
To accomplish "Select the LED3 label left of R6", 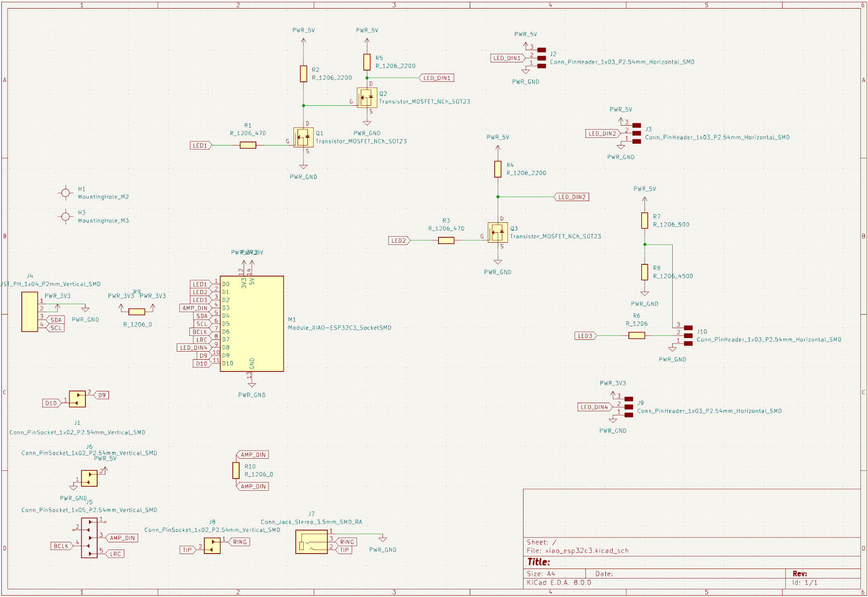I will [585, 336].
